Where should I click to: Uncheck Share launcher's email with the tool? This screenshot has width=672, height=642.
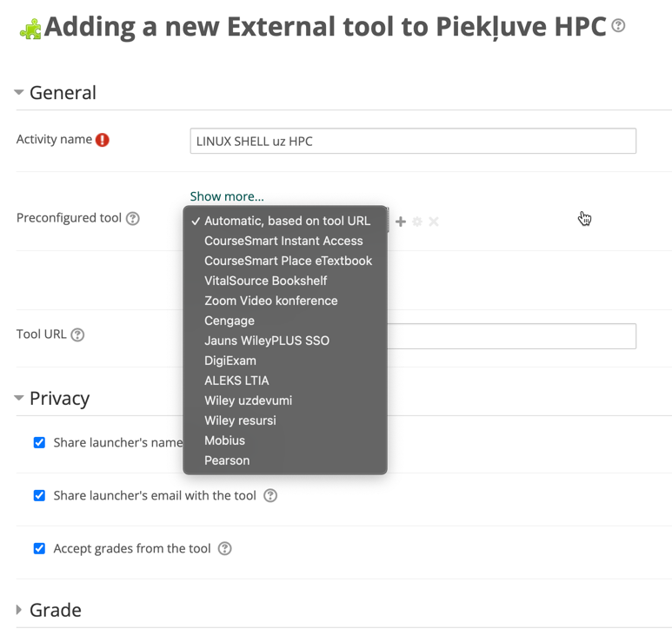(39, 495)
